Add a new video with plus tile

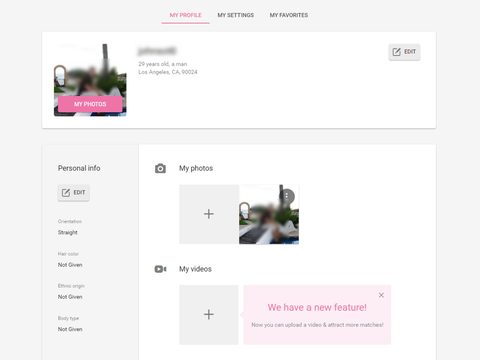point(209,314)
